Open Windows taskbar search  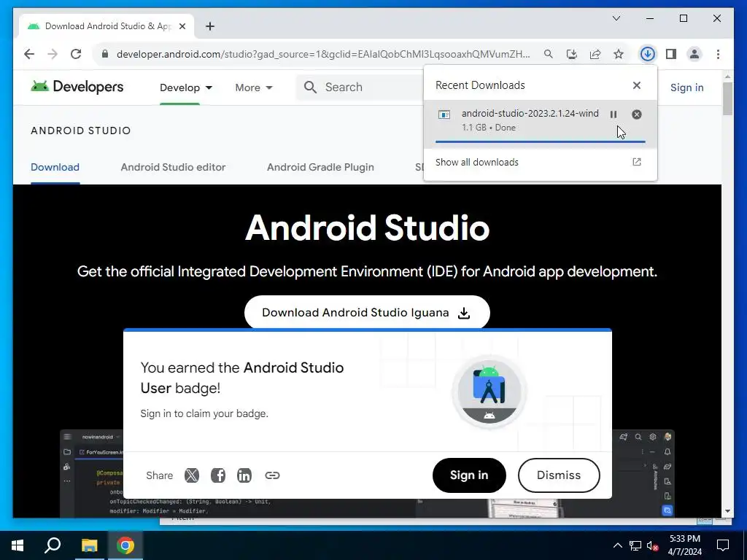tap(53, 545)
